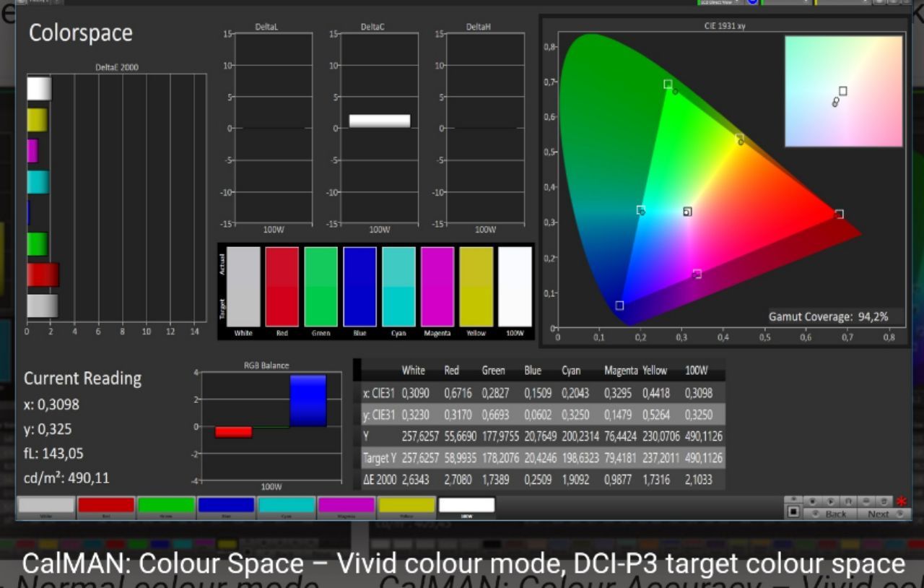Click the cyan bar in DeltaE 2000 chart
924x588 pixels.
click(x=38, y=182)
